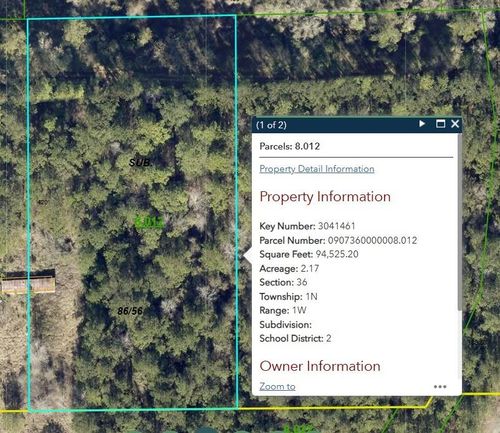This screenshot has height=433, width=500.
Task: Show the next feature in popup
Action: point(422,124)
